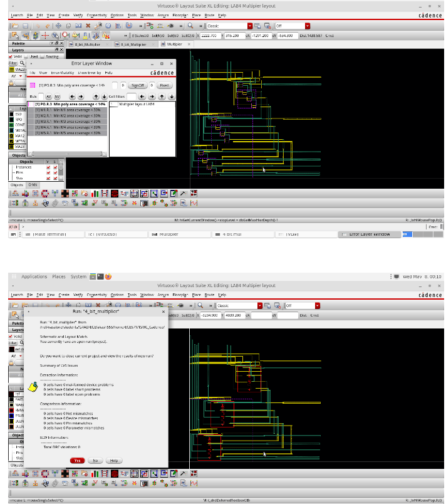Click Help in the Run 4_bit_multiplier dialog
The width and height of the screenshot is (446, 504).
pos(114,461)
